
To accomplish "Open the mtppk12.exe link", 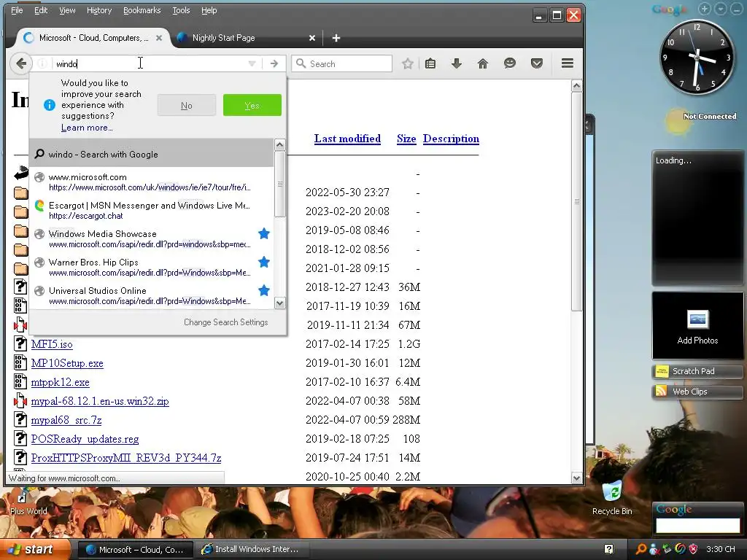I will 60,382.
